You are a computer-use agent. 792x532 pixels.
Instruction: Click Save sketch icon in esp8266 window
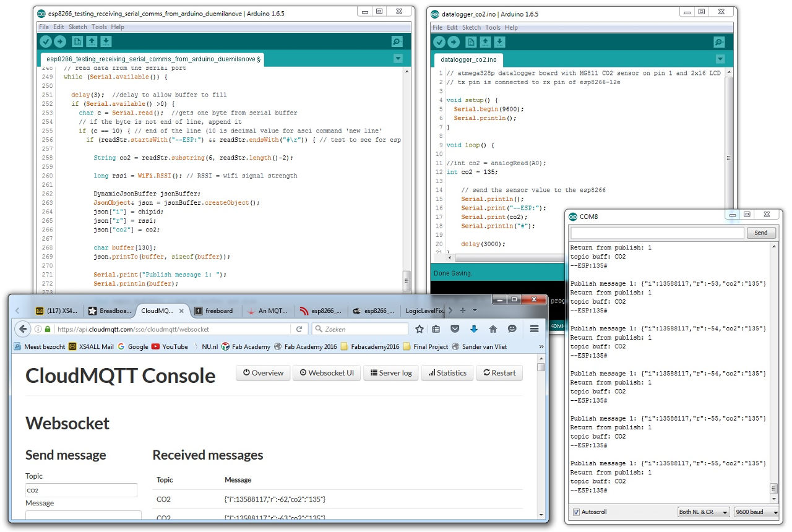point(106,41)
